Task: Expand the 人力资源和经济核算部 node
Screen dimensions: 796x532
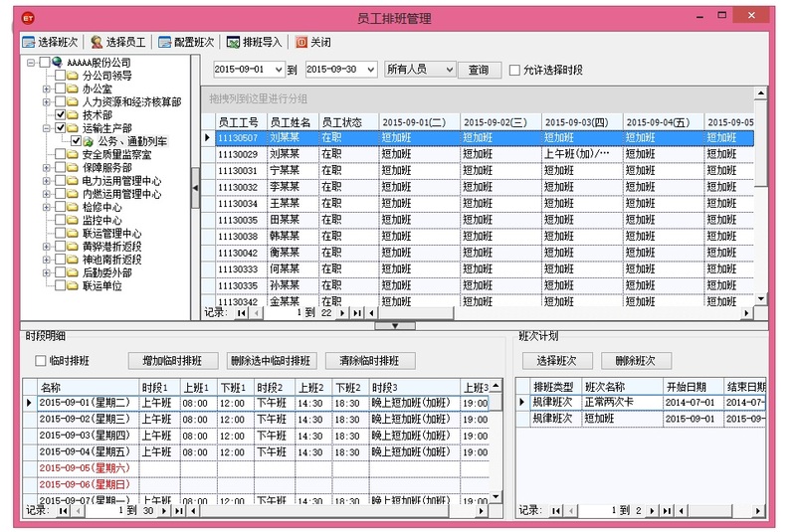Action: (47, 102)
